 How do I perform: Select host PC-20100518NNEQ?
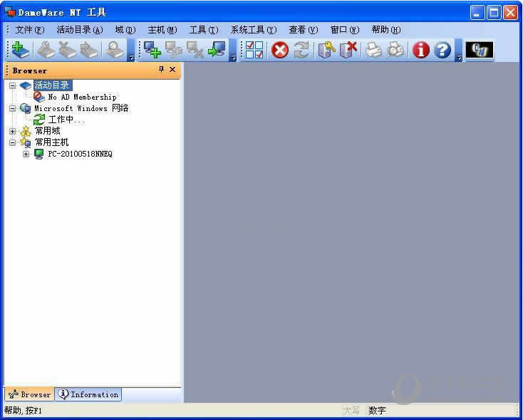pos(80,154)
